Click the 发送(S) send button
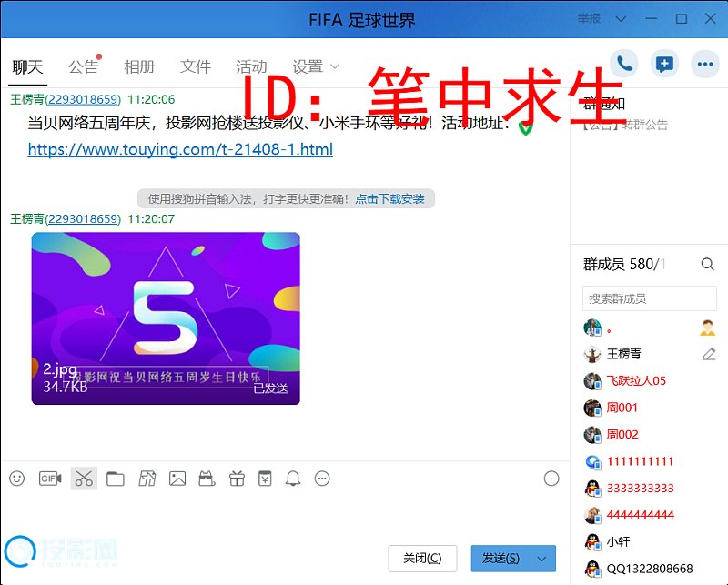Viewport: 728px width, 585px height. (x=501, y=559)
